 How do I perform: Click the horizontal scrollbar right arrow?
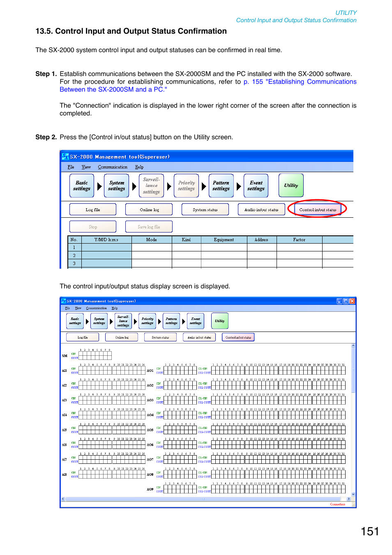coord(349,499)
